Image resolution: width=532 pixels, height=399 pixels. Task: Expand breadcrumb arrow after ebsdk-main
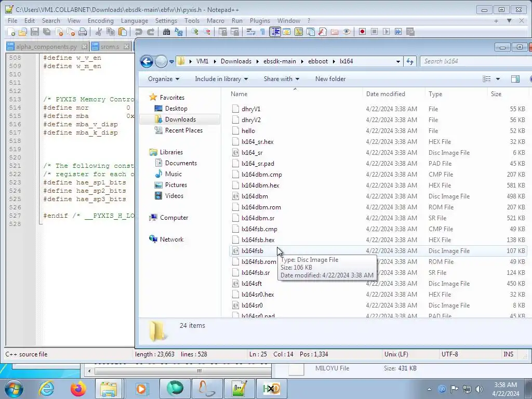point(302,61)
